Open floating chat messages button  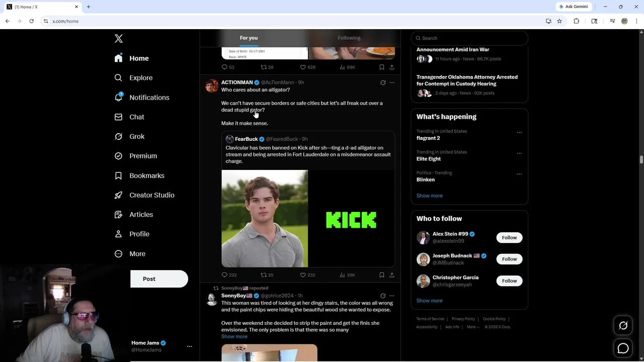[x=623, y=348]
